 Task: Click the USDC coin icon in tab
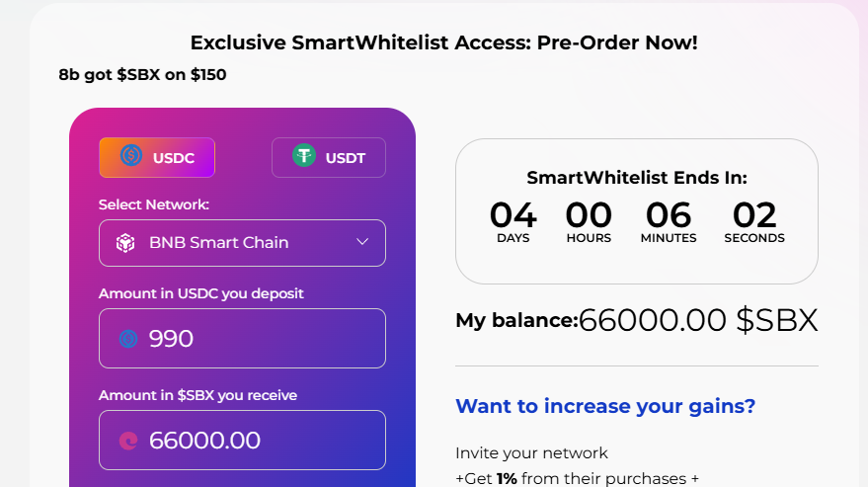(131, 155)
